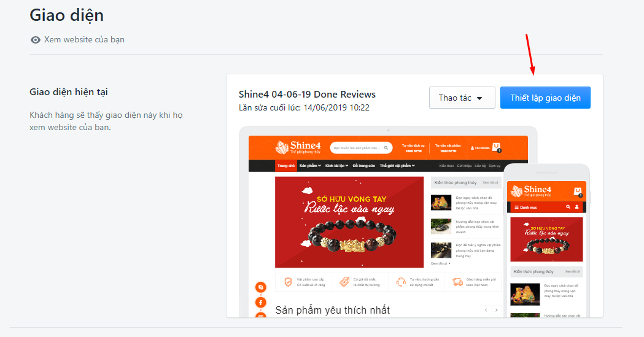644x337 pixels.
Task: Click Thiết lập giao diện button
Action: (545, 98)
